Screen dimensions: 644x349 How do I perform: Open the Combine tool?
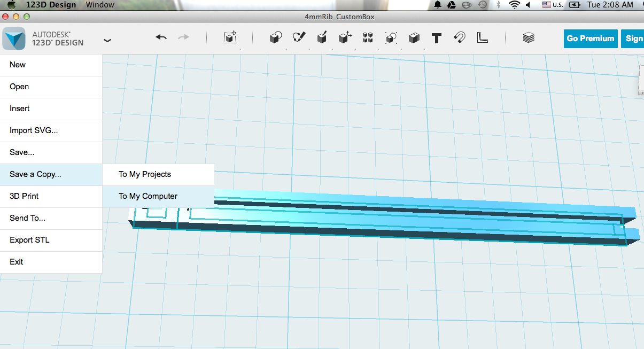pyautogui.click(x=414, y=38)
